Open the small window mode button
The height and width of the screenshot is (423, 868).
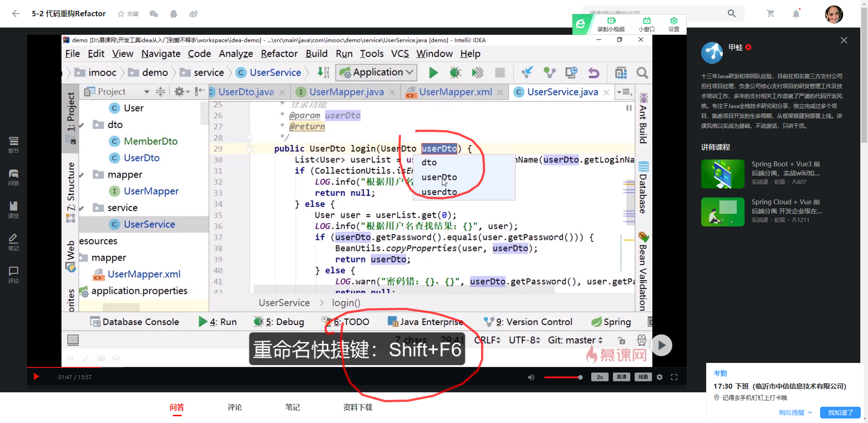(x=646, y=24)
